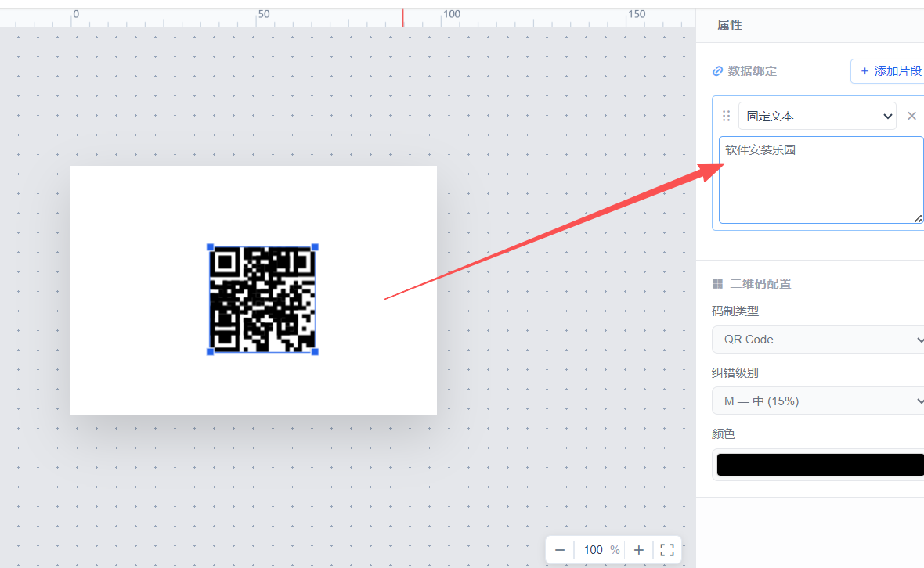Open the QR Code type dropdown
This screenshot has width=924, height=568.
tap(818, 340)
